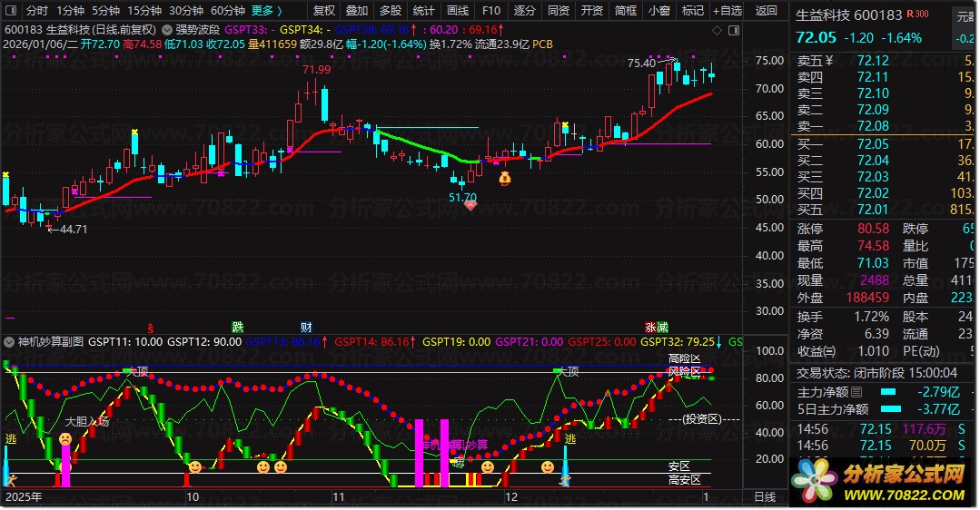Click the red diamond marker under 51.70
Viewport: 980px width, 510px height.
click(470, 205)
